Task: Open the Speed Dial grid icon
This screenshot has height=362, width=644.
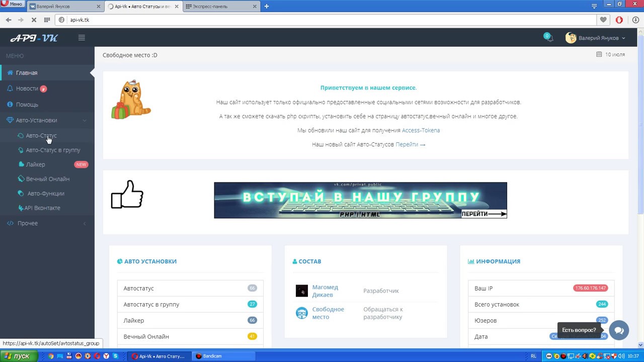Action: pos(47,20)
